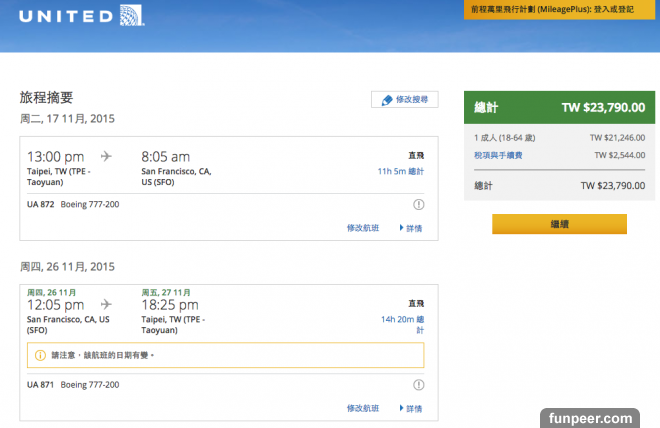Screen dimensions: 660x428
Task: Open the 稅項與手續費 breakdown
Action: [498, 155]
